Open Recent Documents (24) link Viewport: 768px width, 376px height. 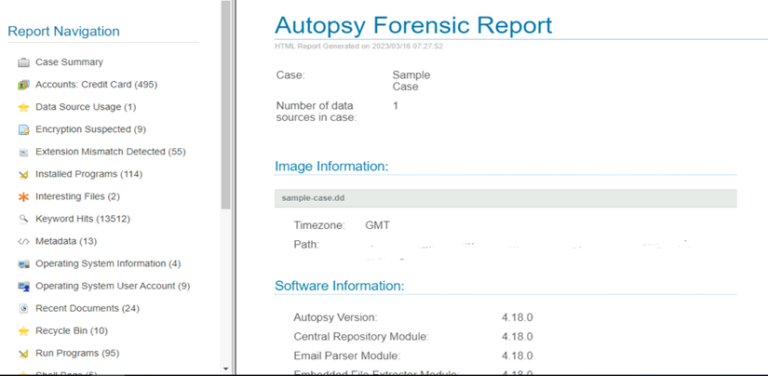coord(87,308)
